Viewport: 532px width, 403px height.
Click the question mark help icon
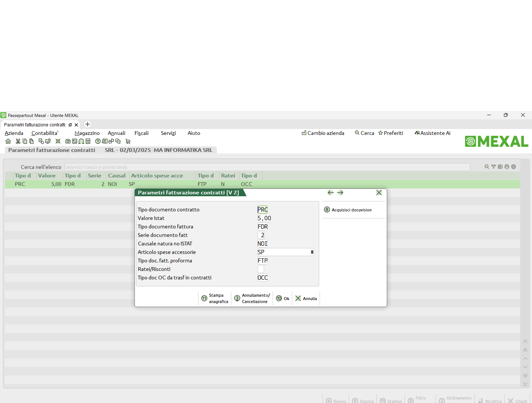pyautogui.click(x=98, y=141)
